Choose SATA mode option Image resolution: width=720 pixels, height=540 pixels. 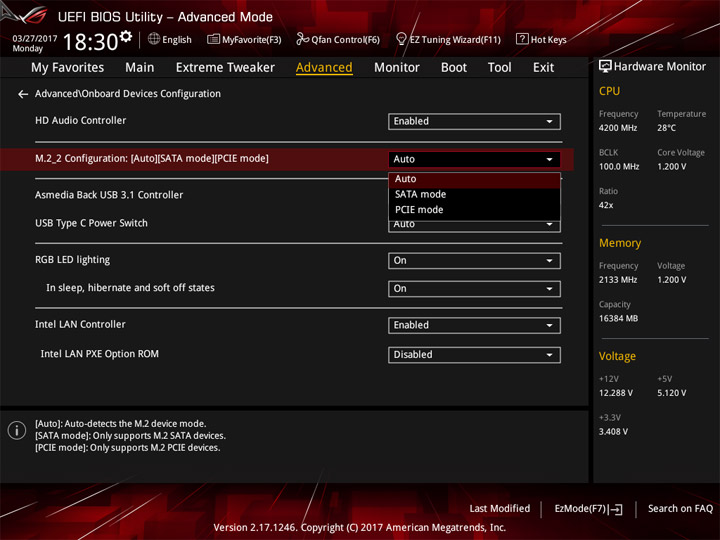(474, 194)
